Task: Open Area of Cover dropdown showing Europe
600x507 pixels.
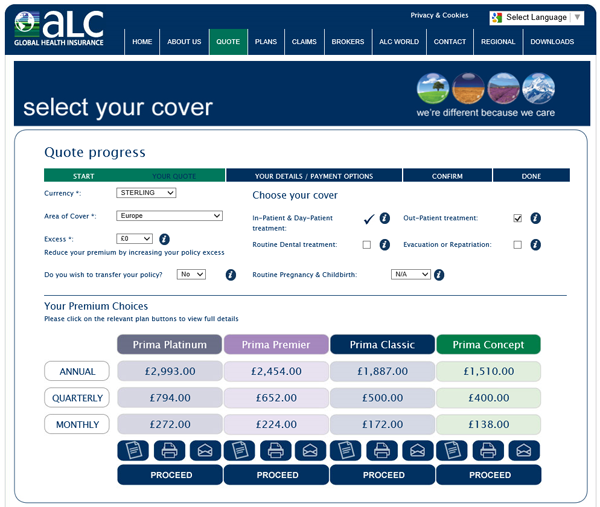Action: pos(169,216)
